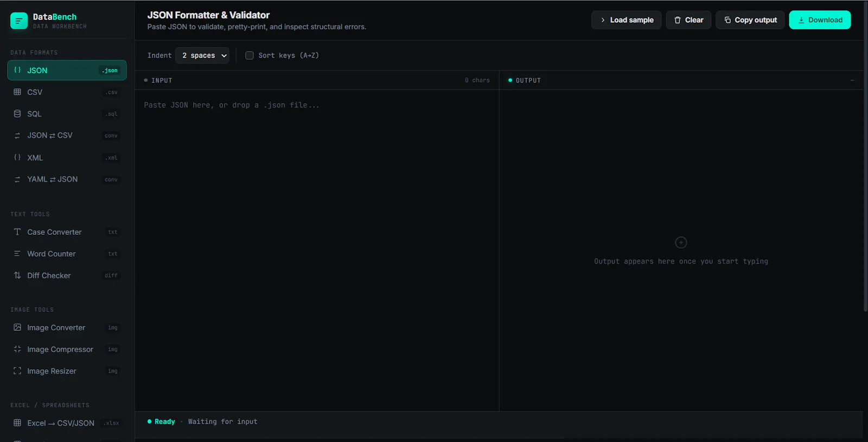868x442 pixels.
Task: Click the "0 chars" counter
Action: coord(477,80)
